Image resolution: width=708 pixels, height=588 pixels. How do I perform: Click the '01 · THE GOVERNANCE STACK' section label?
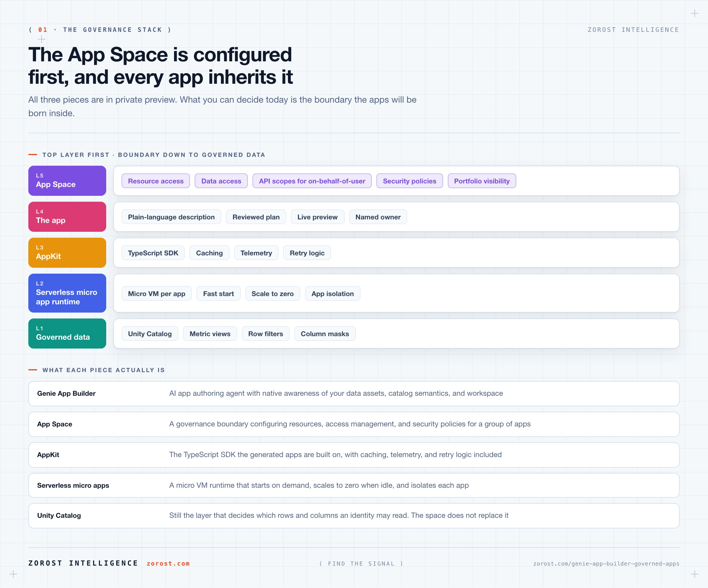pos(100,30)
